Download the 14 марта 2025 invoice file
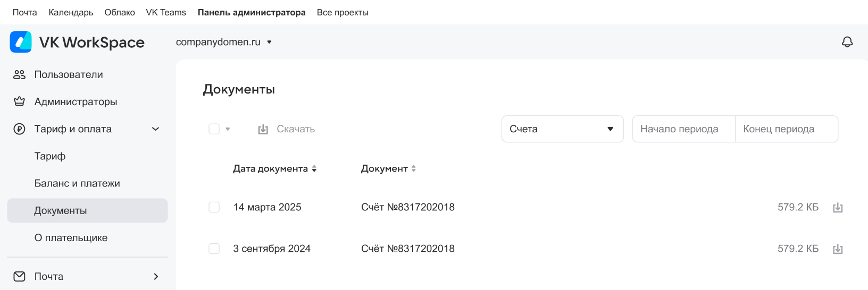Viewport: 868px width, 290px height. click(838, 207)
